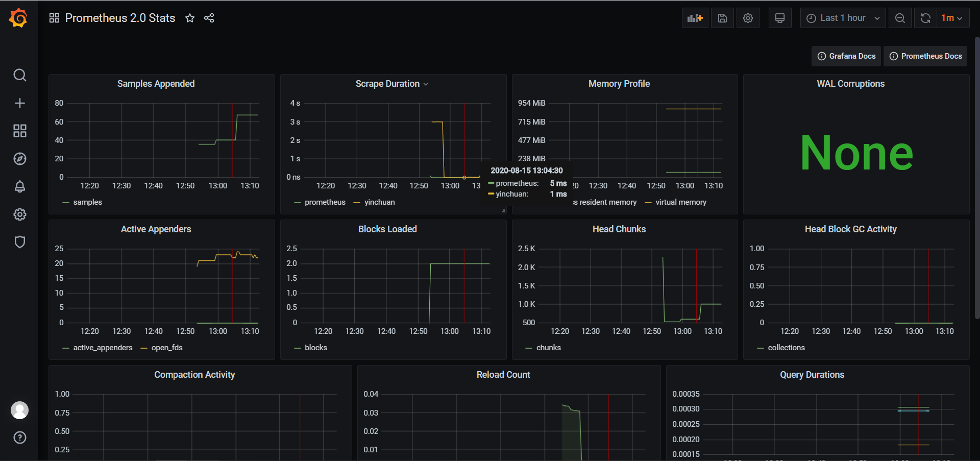This screenshot has height=461, width=980.
Task: Change color of open_fds legend line swatch
Action: tap(144, 348)
